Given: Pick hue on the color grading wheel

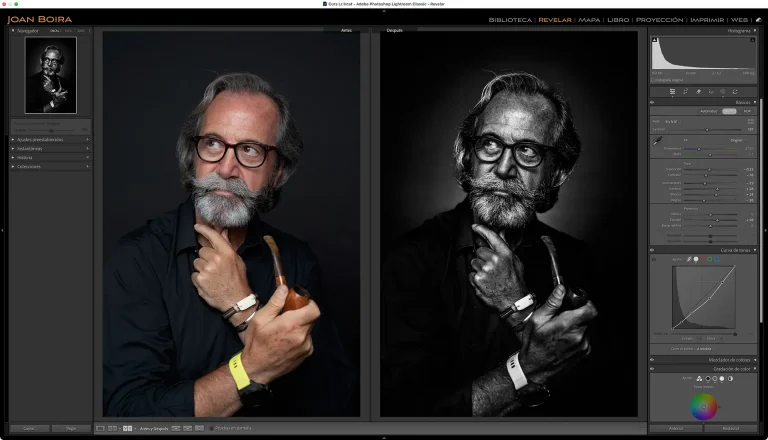Looking at the screenshot, I should pyautogui.click(x=704, y=407).
